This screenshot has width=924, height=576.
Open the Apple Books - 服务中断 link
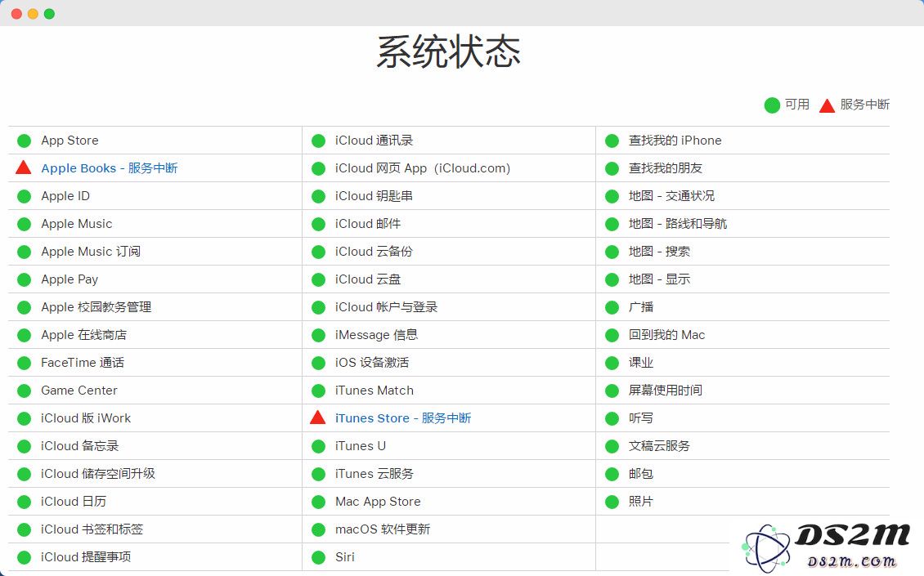tap(109, 168)
